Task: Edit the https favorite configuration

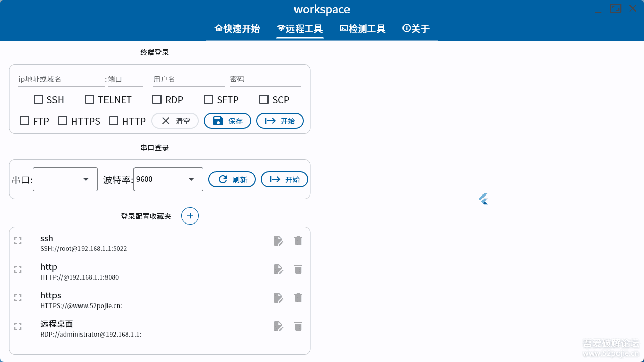Action: pos(278,298)
